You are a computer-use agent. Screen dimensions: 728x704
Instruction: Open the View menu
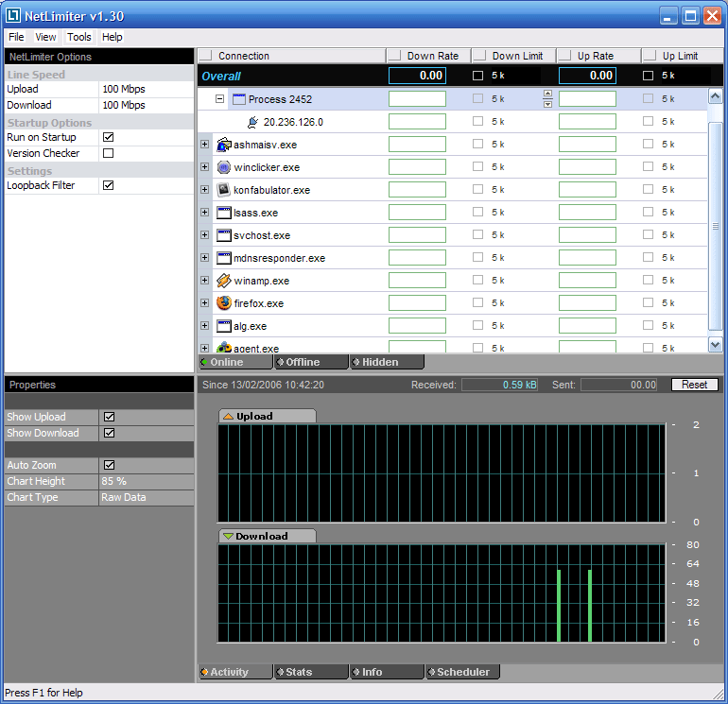[x=45, y=37]
